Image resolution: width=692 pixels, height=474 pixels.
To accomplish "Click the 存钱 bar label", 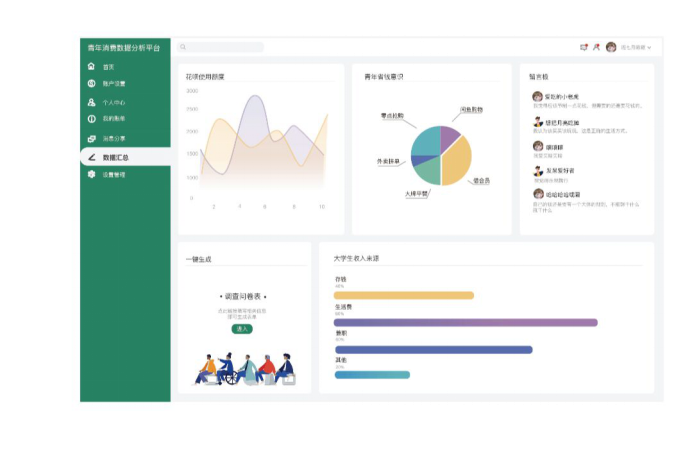I will (x=341, y=279).
